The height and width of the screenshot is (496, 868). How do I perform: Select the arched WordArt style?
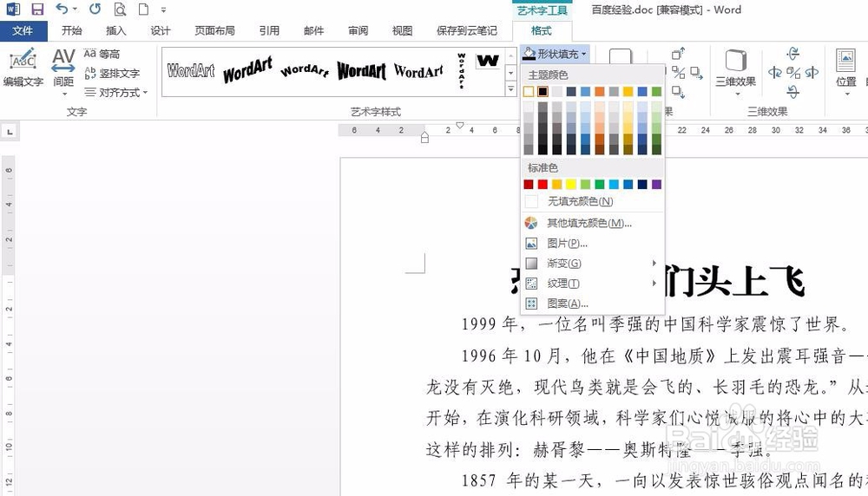[305, 70]
